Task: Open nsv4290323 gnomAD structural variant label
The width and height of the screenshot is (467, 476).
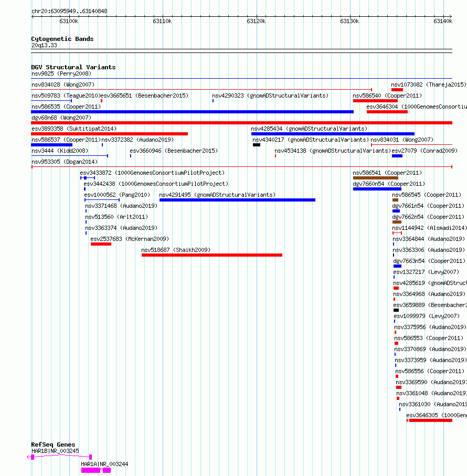Action: pyautogui.click(x=270, y=96)
